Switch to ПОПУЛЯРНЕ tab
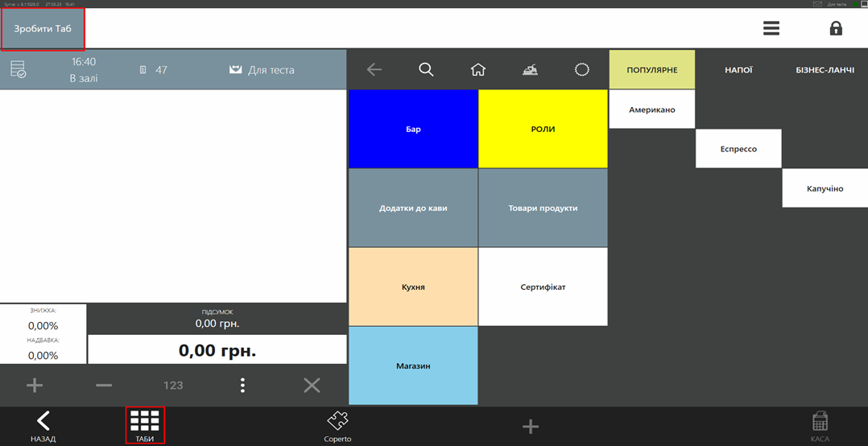This screenshot has width=868, height=446. [651, 70]
